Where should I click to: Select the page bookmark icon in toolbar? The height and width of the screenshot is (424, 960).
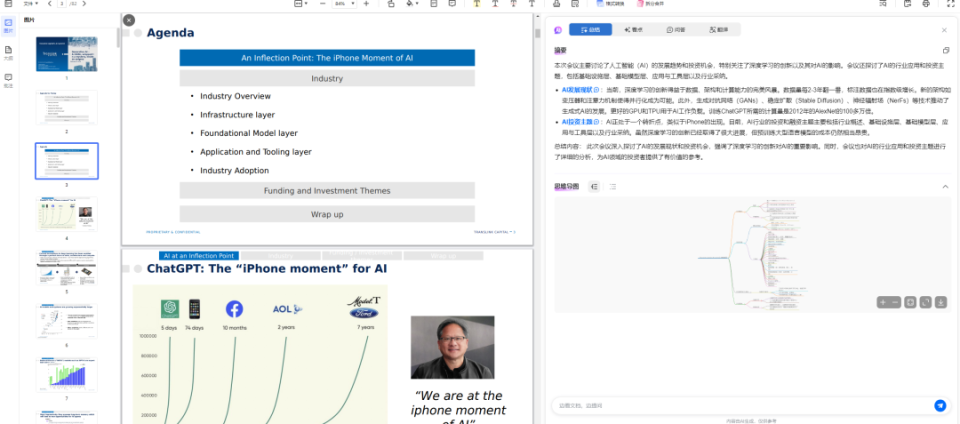(x=433, y=4)
